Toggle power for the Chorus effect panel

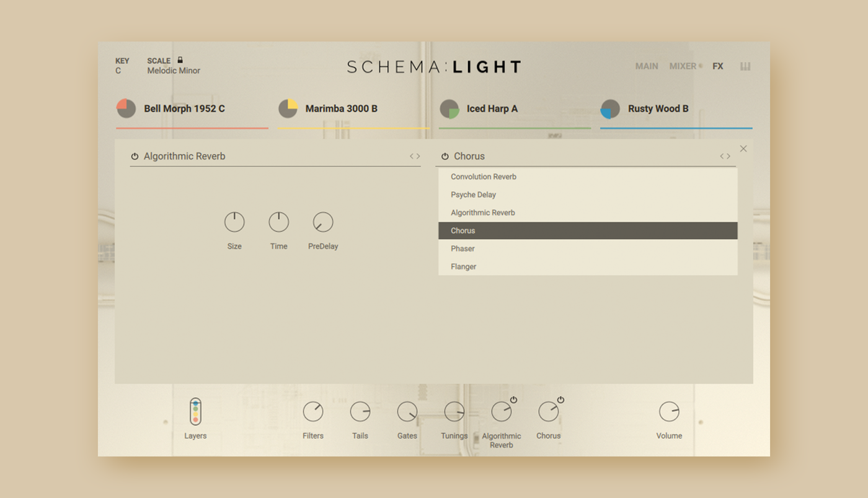tap(445, 157)
